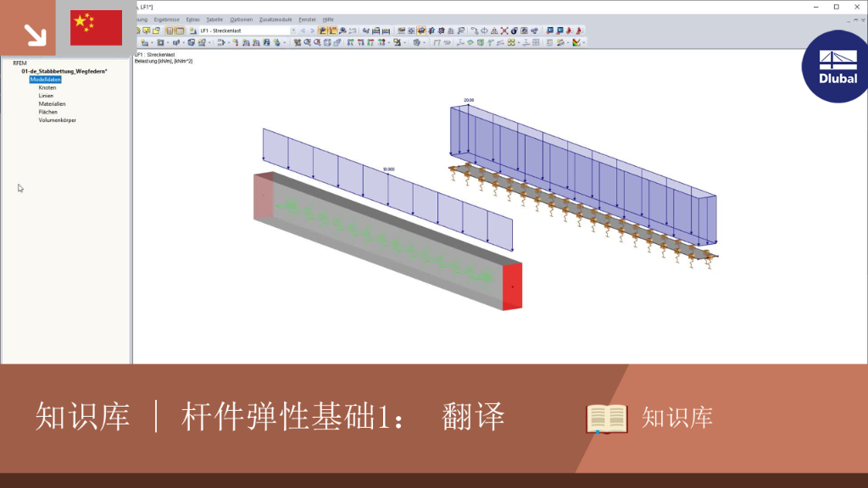Click the 01-de_Stabbettung_Wegfedern model name

pyautogui.click(x=64, y=71)
